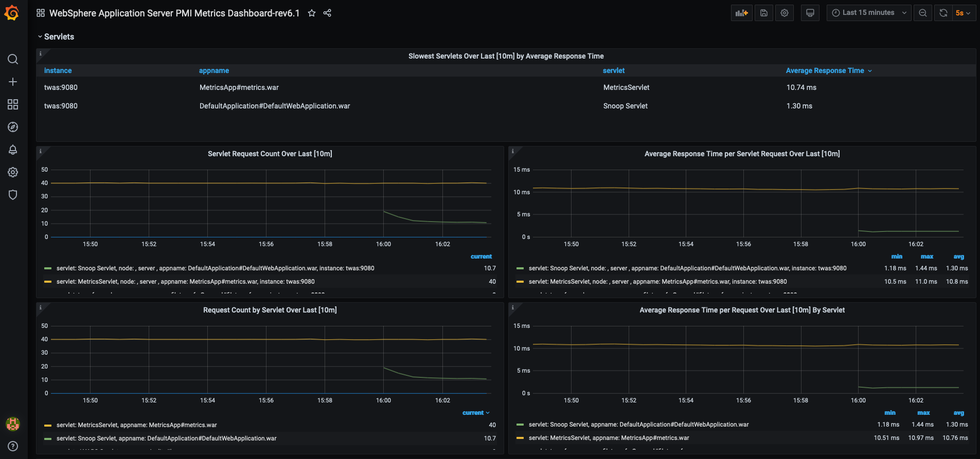Screen dimensions: 980x459
Task: Sort legend by min in Average Response Time per Servlet Request panel
Action: (x=897, y=256)
